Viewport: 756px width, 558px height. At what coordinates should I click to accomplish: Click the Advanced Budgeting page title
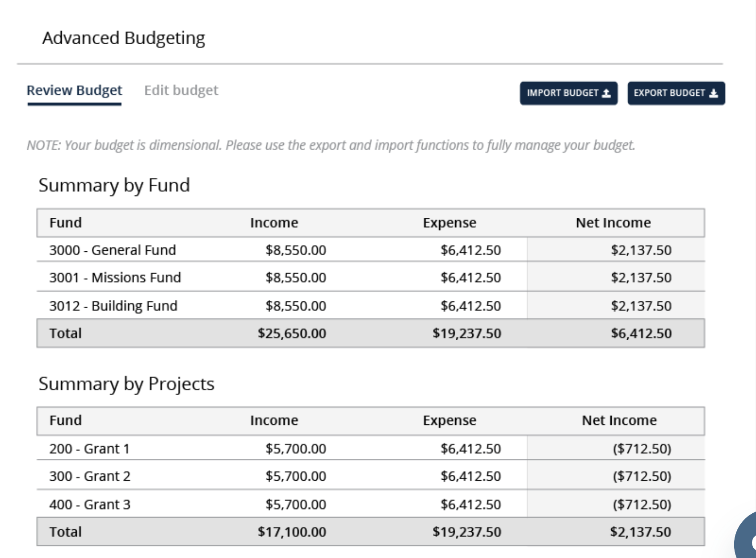(x=124, y=38)
